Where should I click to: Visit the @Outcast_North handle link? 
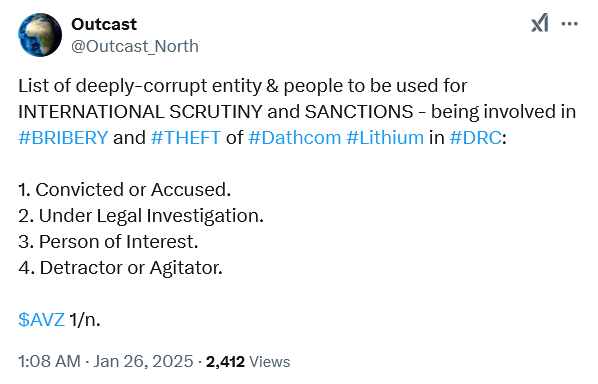135,47
